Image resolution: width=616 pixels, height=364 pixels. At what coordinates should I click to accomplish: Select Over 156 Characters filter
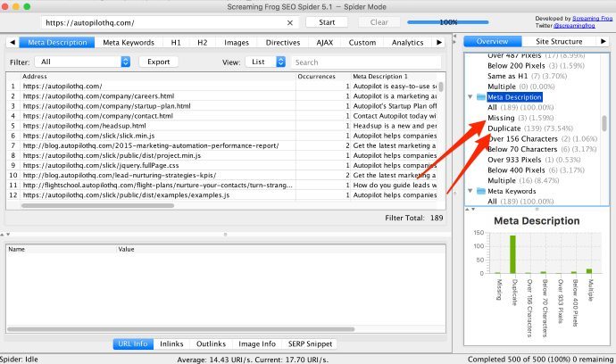click(542, 139)
